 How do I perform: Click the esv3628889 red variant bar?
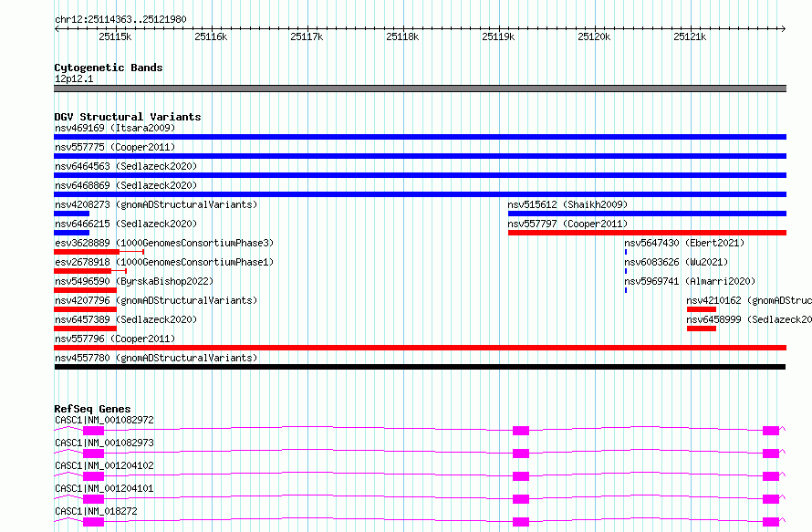(87, 252)
